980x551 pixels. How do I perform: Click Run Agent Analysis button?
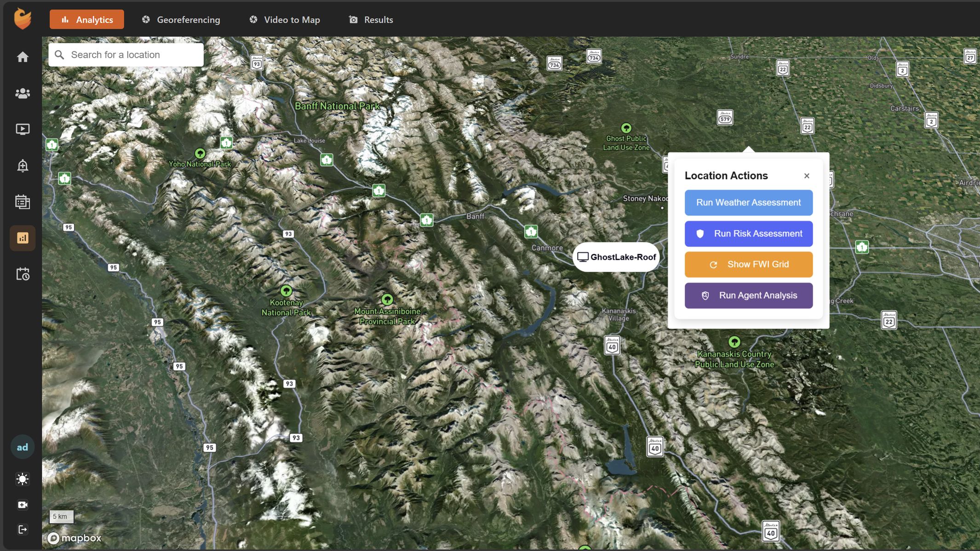748,295
